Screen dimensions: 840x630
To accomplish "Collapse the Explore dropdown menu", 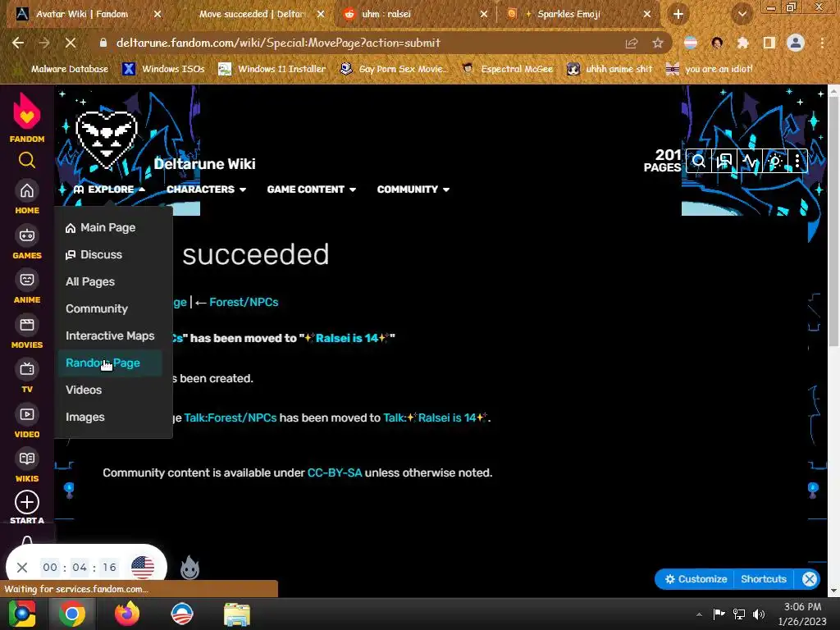I will (109, 189).
